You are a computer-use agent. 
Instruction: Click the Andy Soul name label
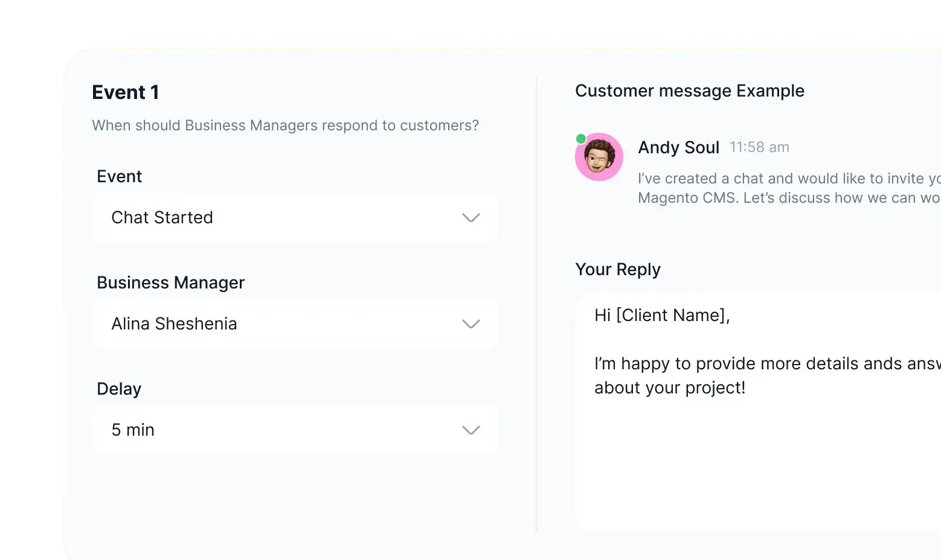pyautogui.click(x=678, y=147)
